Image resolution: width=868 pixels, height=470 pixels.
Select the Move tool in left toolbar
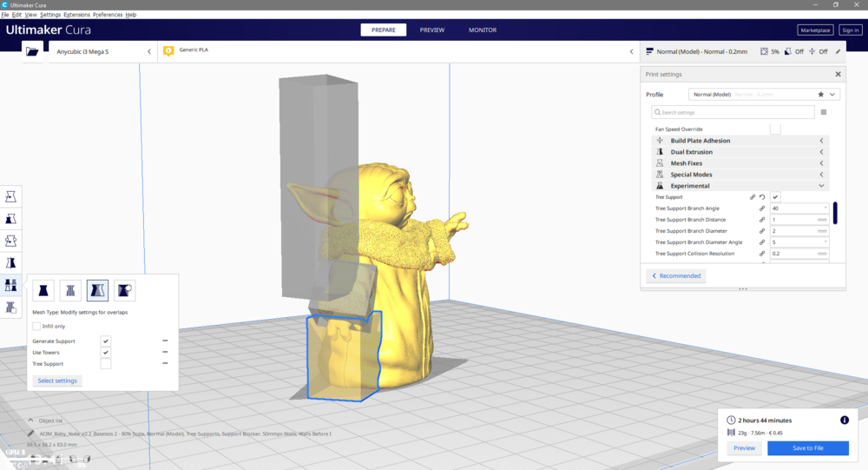[10, 196]
